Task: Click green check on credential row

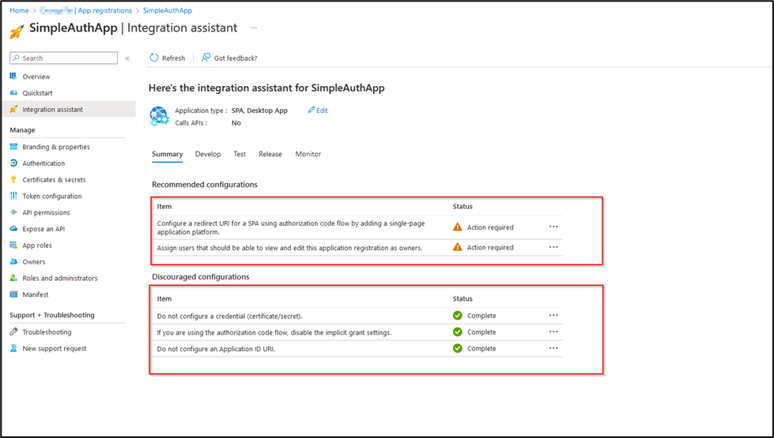Action: [x=458, y=315]
